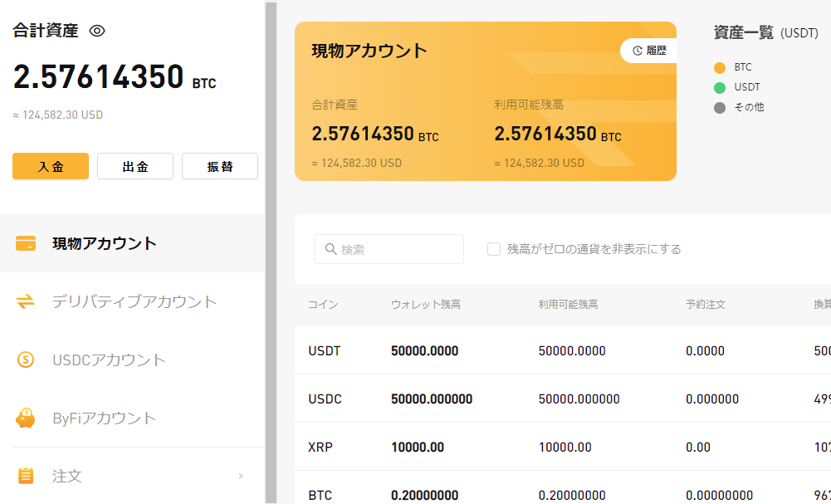
Task: Open 履歴 history on spot account card
Action: 648,51
